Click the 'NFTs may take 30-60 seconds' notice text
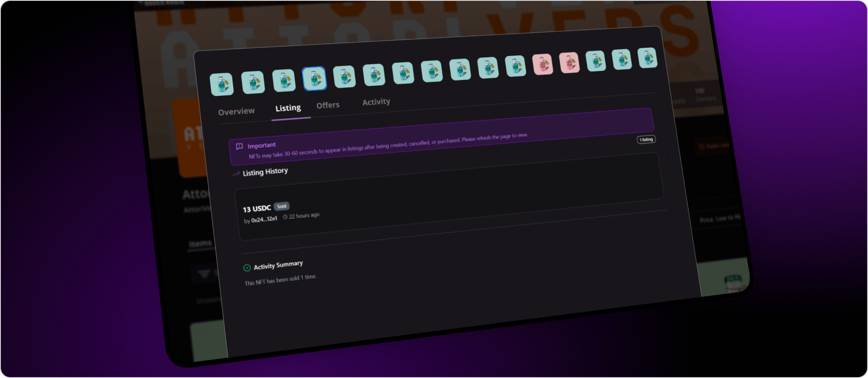The width and height of the screenshot is (868, 378). coord(388,146)
